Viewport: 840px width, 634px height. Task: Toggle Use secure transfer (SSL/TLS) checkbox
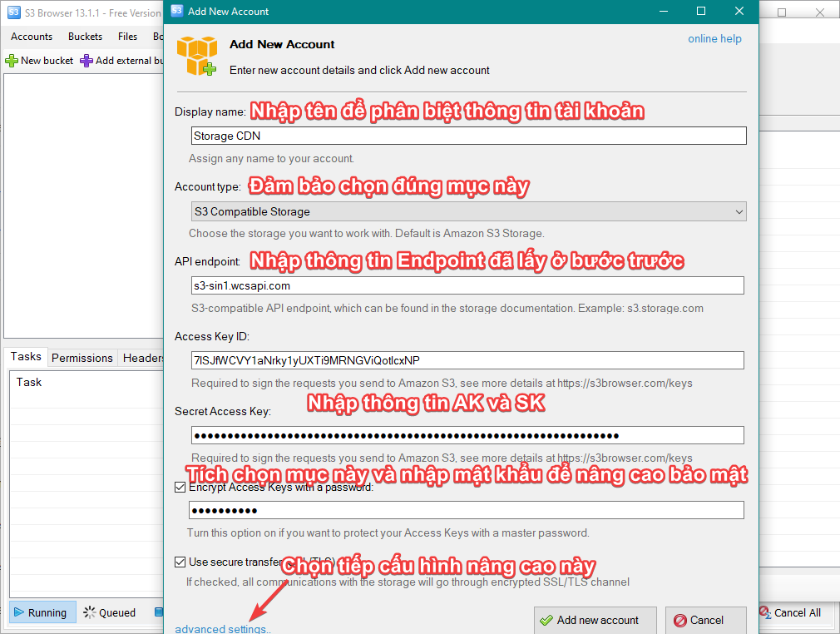click(x=180, y=562)
